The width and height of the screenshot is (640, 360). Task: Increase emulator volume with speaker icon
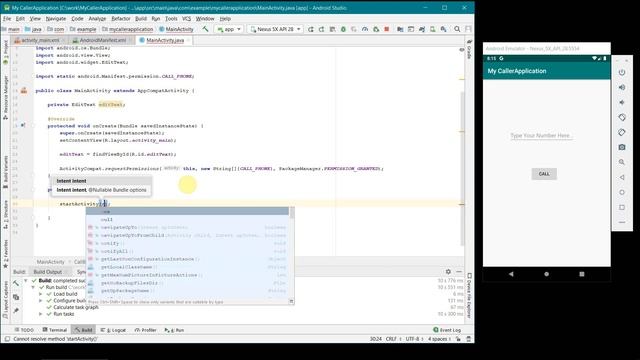click(622, 87)
